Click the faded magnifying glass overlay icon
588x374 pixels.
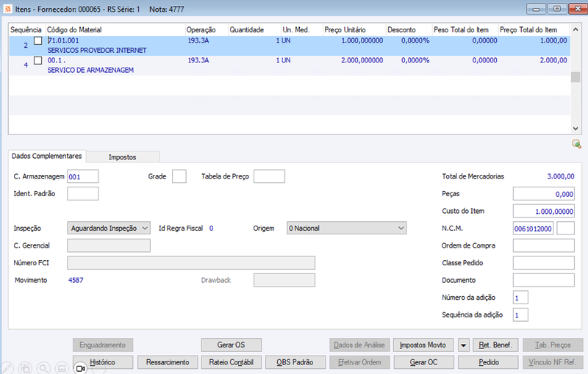coord(43,368)
